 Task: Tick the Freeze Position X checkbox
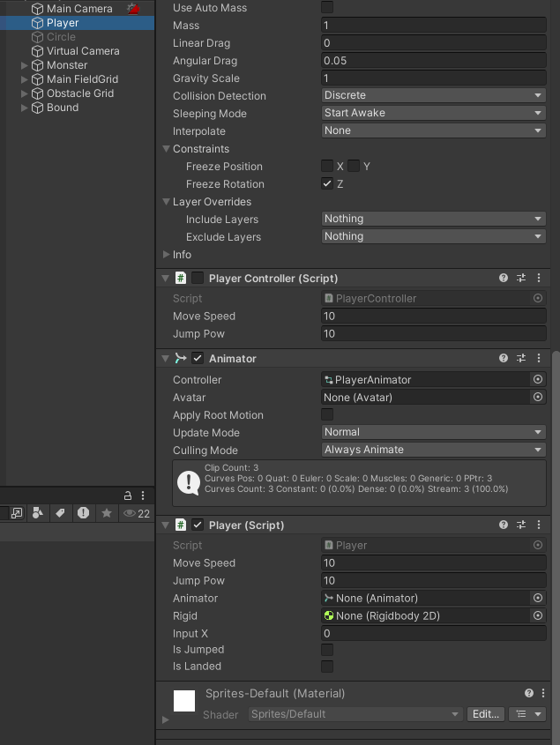tap(327, 166)
